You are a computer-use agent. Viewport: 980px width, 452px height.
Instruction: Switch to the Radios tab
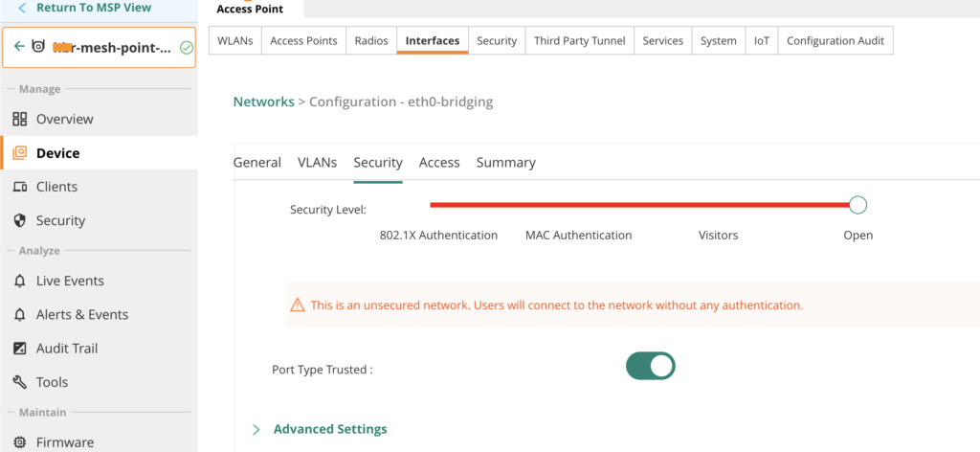(x=371, y=41)
